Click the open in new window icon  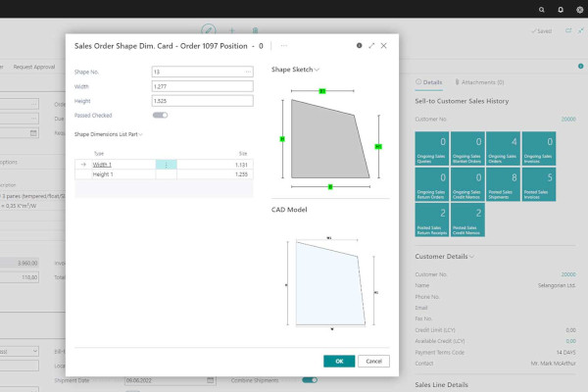click(568, 30)
